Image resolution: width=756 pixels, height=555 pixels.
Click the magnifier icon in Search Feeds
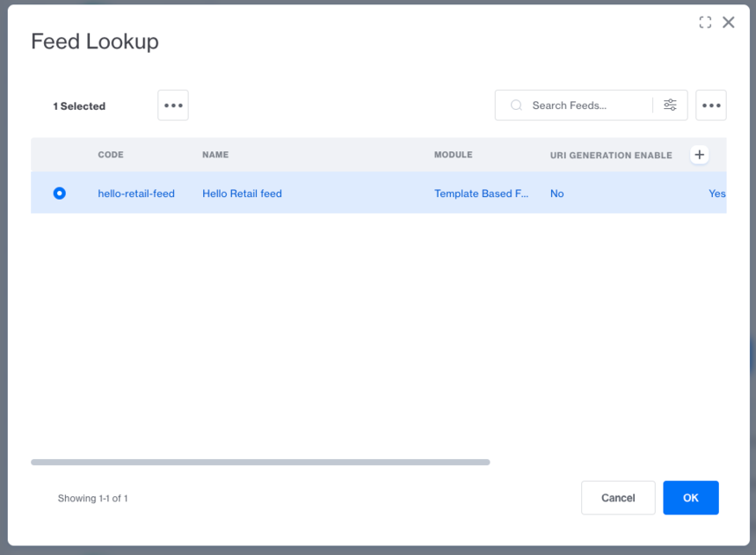[517, 106]
